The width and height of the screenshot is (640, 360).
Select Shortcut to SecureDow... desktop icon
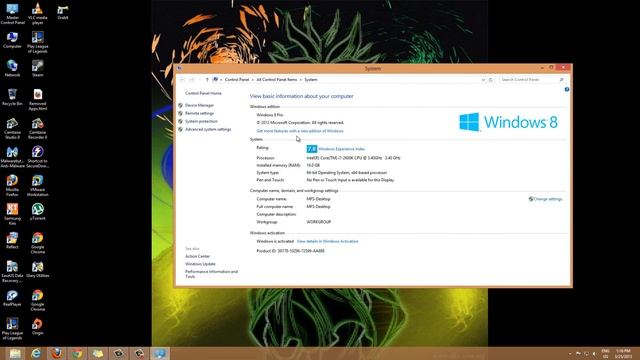(38, 157)
